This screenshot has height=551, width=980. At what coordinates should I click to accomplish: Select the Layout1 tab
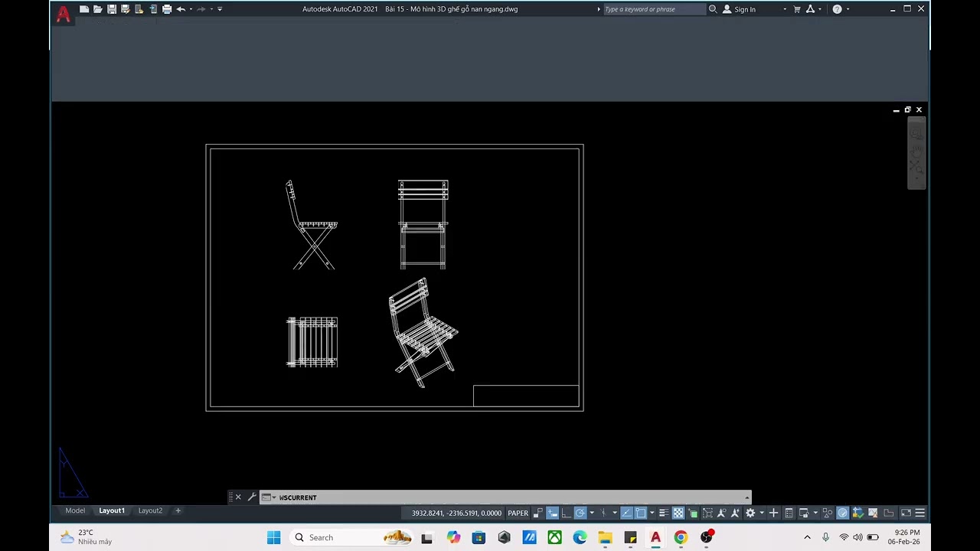112,510
